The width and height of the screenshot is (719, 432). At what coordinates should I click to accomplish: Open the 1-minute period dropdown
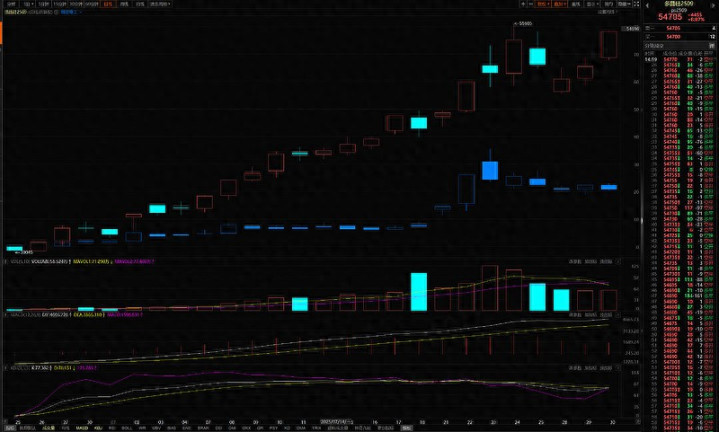click(28, 4)
